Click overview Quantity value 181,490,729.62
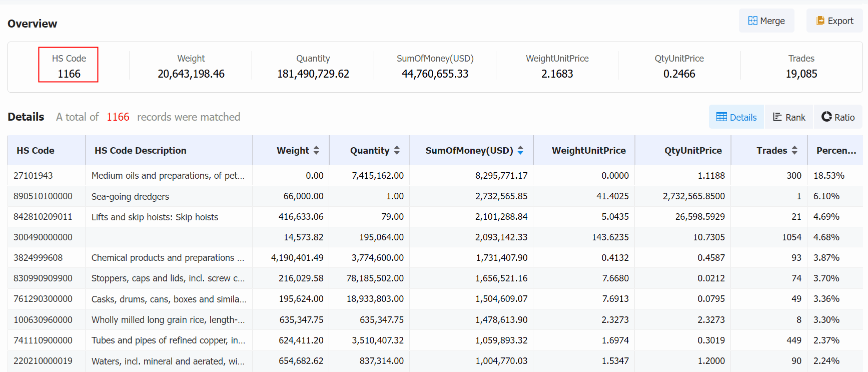The image size is (868, 372). pyautogui.click(x=313, y=74)
